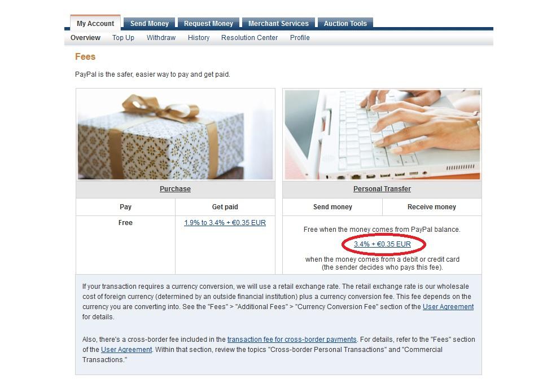534x392 pixels.
Task: Go to the Profile page
Action: coord(300,38)
